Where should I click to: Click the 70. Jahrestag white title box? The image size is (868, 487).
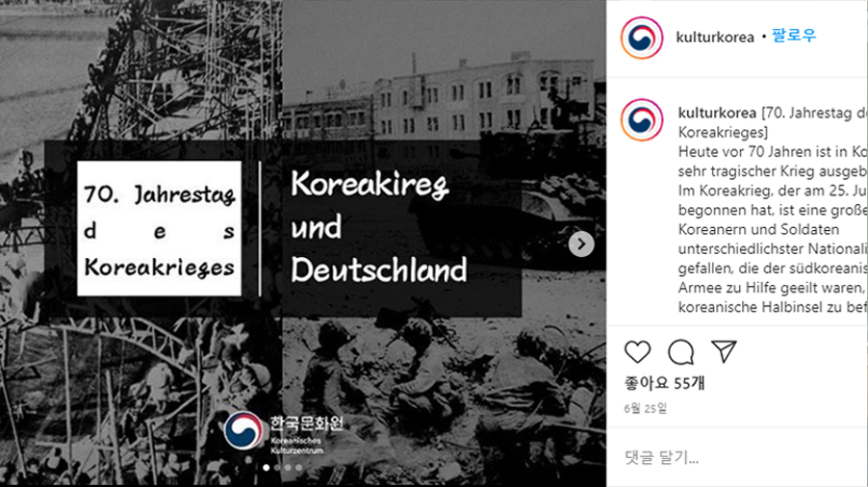click(160, 228)
